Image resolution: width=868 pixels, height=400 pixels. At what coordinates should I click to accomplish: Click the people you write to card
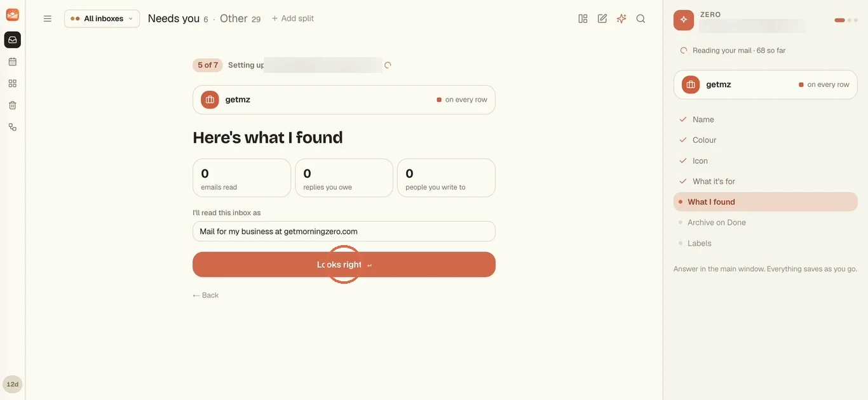(446, 178)
